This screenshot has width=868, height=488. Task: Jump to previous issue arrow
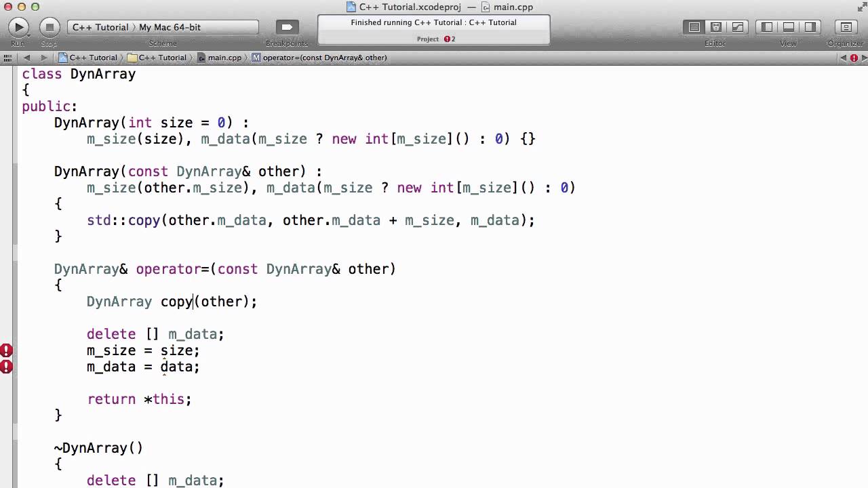click(844, 58)
